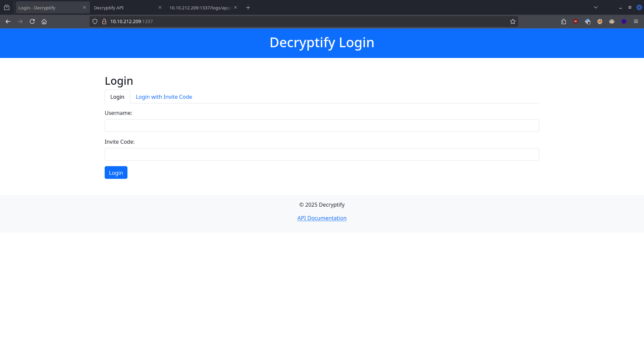
Task: Open the extensions puzzle icon
Action: click(x=563, y=21)
